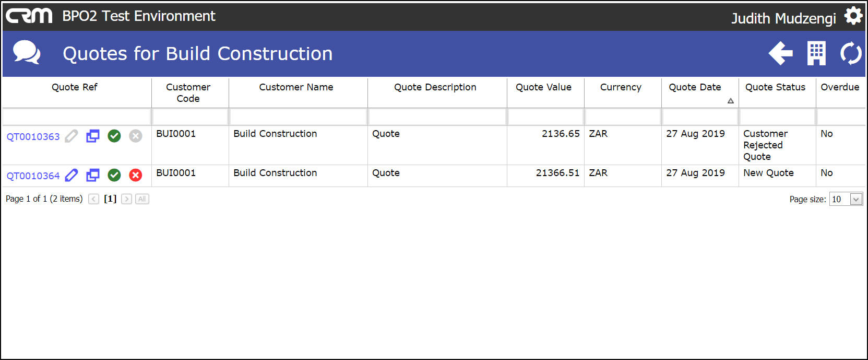The width and height of the screenshot is (868, 360).
Task: Copy quote QT0010363 using duplicate icon
Action: [x=93, y=136]
